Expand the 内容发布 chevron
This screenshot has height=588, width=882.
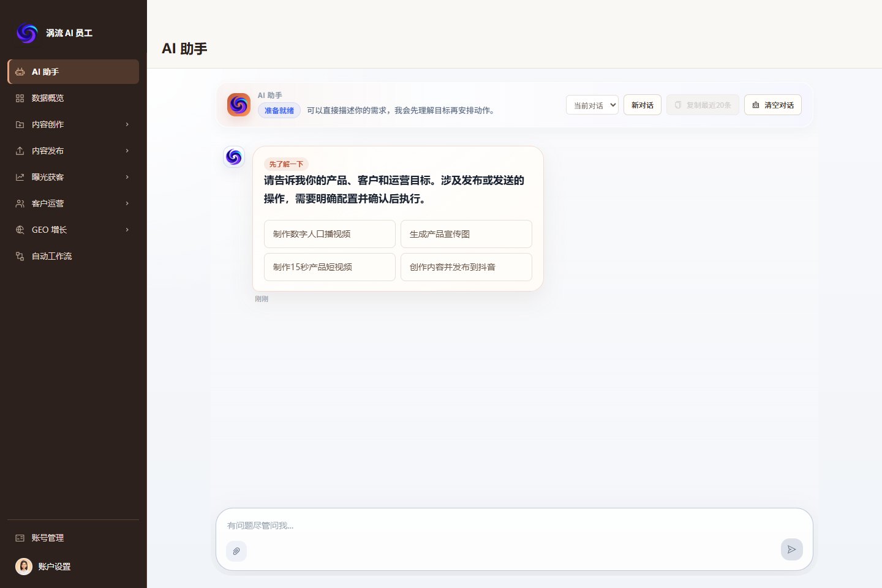click(127, 151)
